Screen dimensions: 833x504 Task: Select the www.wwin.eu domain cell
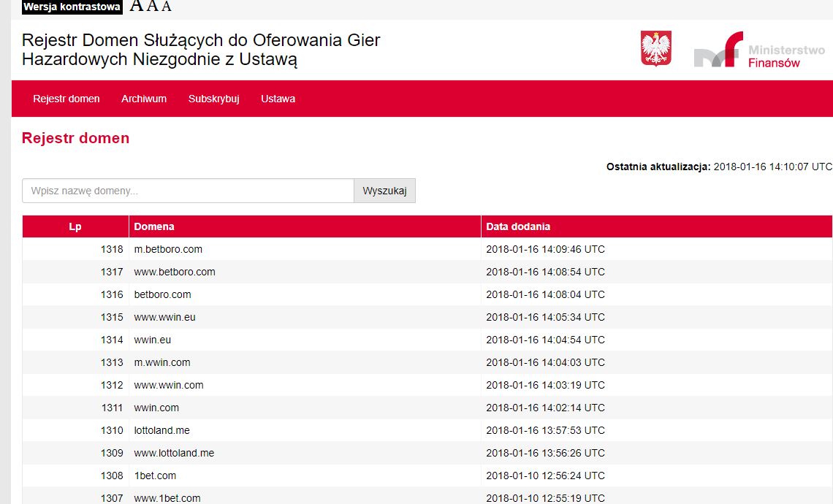coord(164,317)
